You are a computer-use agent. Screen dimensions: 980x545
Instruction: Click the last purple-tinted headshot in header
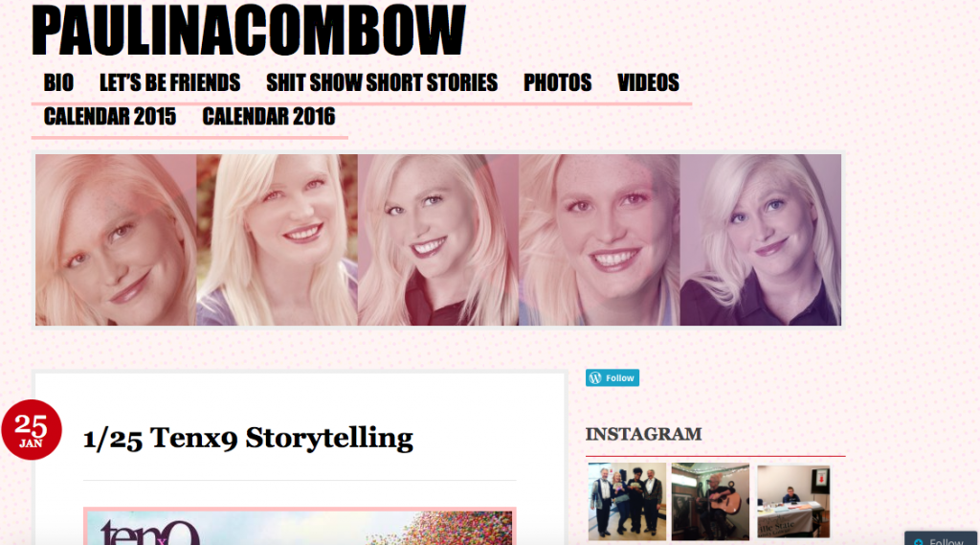point(761,240)
